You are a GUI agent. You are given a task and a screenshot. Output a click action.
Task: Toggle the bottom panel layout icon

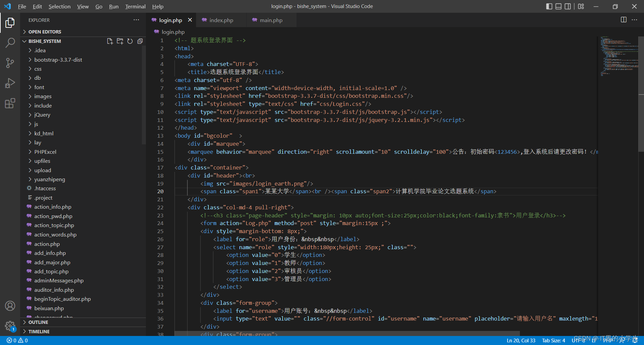tap(558, 6)
